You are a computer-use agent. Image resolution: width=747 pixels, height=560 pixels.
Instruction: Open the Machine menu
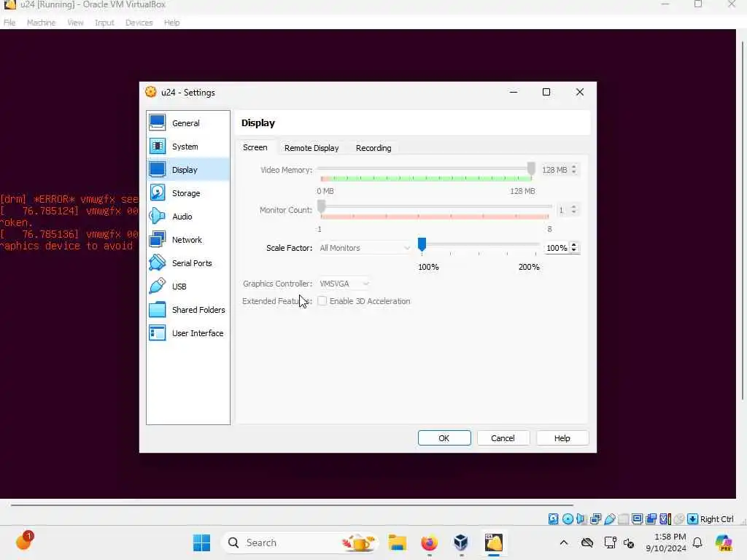coord(41,23)
